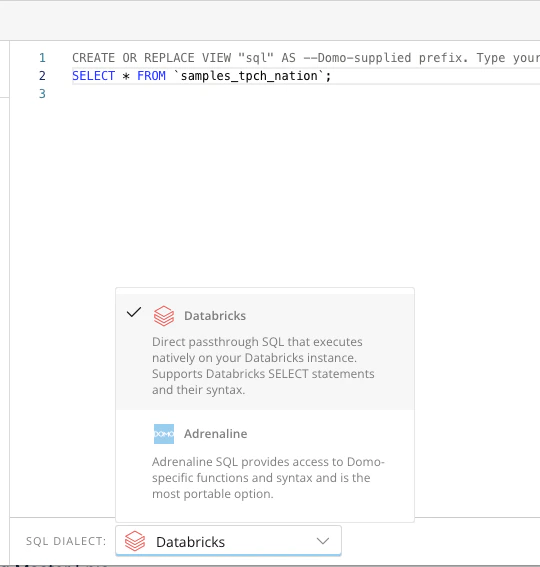Click the Databricks icon in the dialect selector

(135, 541)
